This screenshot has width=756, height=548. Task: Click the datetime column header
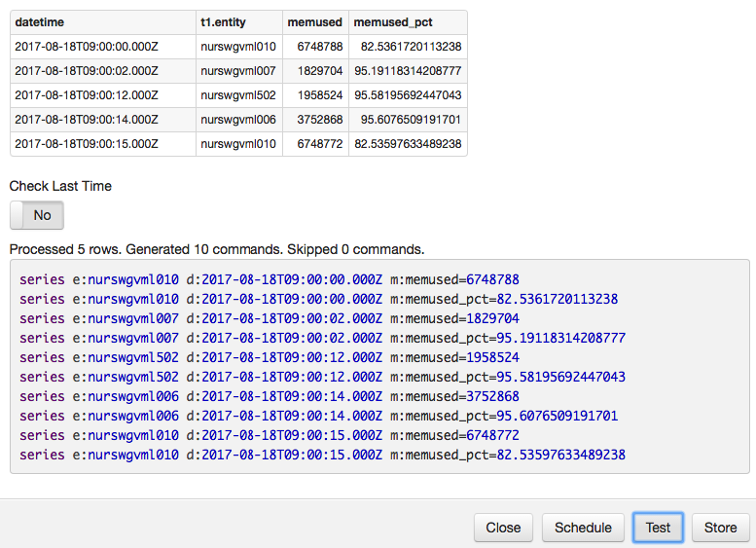coord(41,22)
